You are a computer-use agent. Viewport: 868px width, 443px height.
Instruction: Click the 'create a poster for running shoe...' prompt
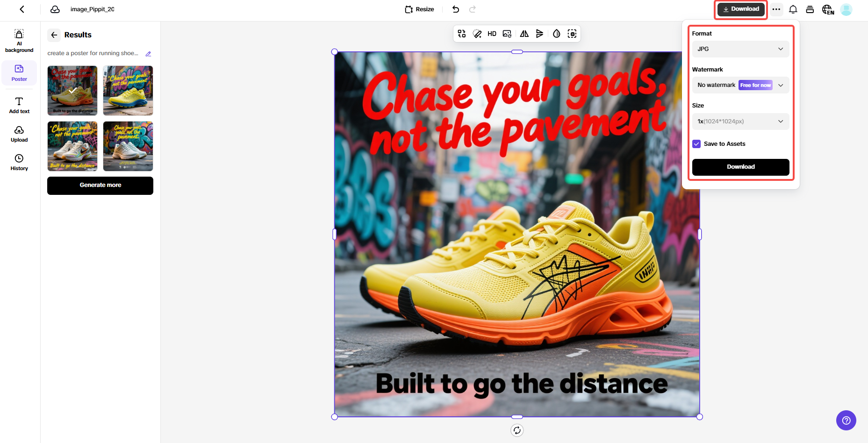93,53
